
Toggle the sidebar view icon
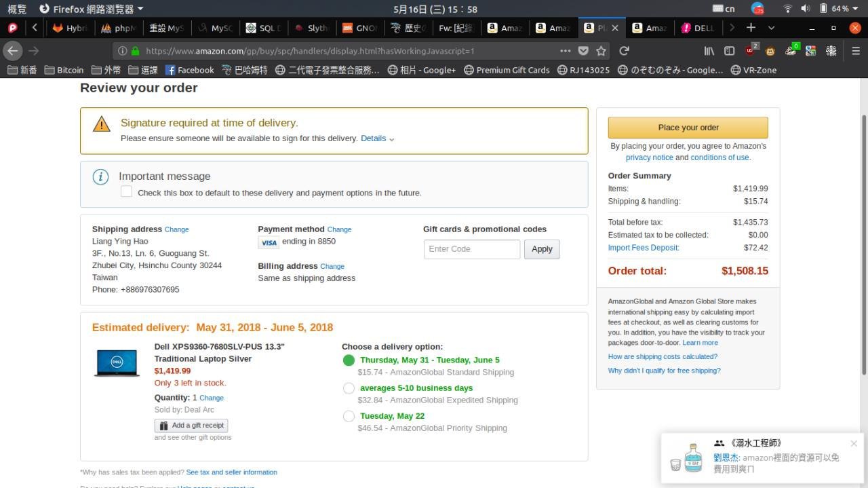pyautogui.click(x=730, y=51)
